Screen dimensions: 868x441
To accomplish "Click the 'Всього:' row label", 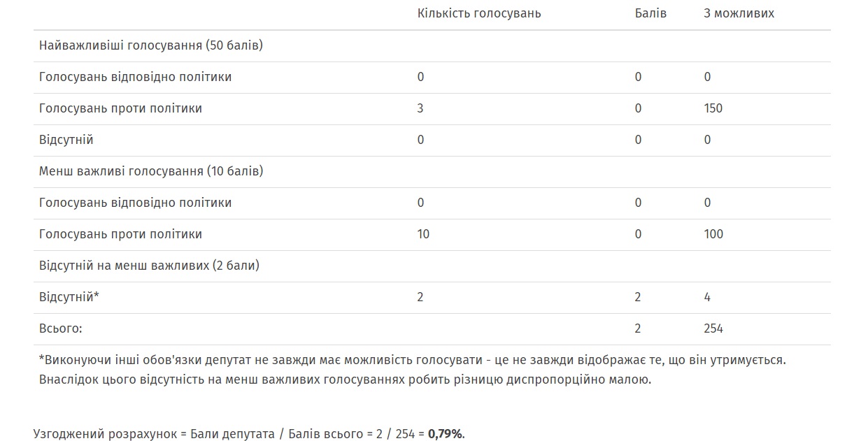I will pyautogui.click(x=61, y=328).
